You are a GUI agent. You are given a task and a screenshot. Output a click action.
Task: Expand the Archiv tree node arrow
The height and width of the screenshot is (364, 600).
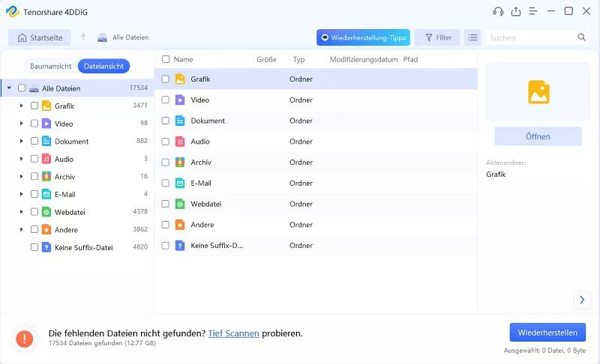coord(22,176)
